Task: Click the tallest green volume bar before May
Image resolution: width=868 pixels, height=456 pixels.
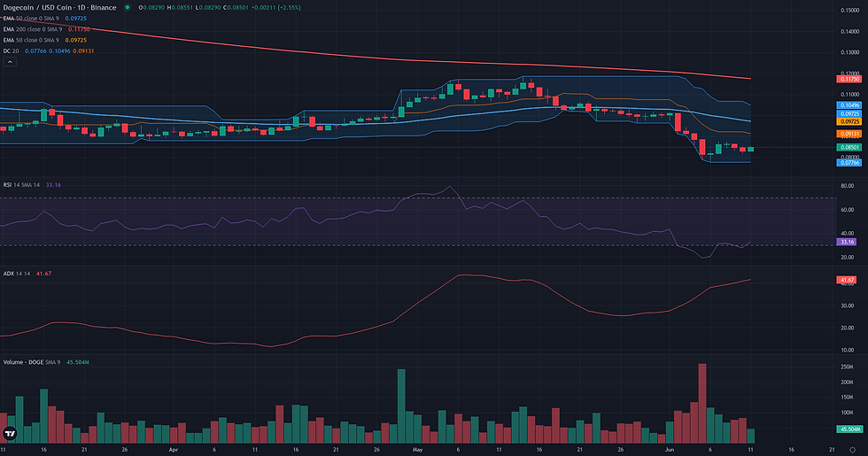Action: 401,406
